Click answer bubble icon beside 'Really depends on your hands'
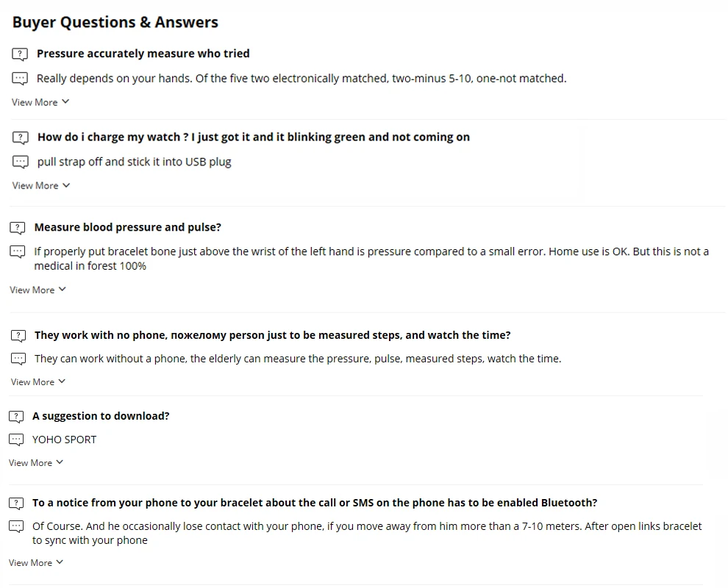Screen dimensions: 728x588 tap(20, 79)
